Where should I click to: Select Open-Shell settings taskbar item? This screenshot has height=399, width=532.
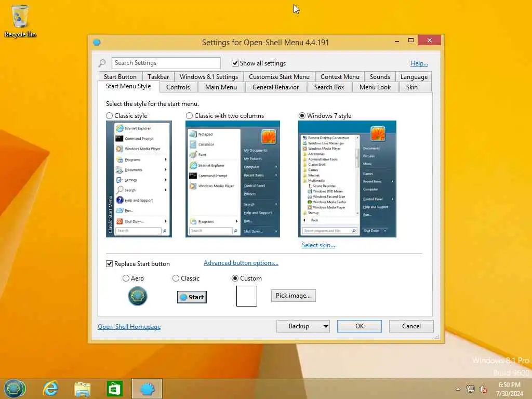pyautogui.click(x=147, y=389)
